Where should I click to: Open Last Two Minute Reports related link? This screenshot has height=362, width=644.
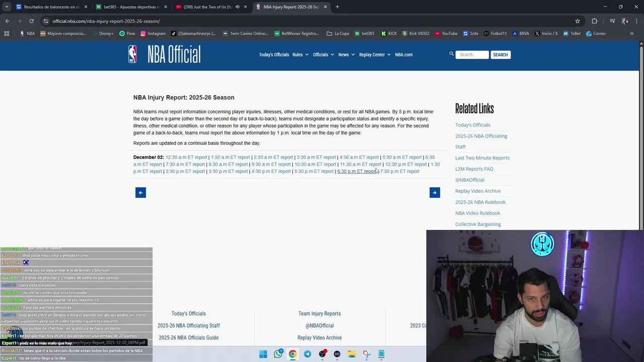(x=482, y=158)
